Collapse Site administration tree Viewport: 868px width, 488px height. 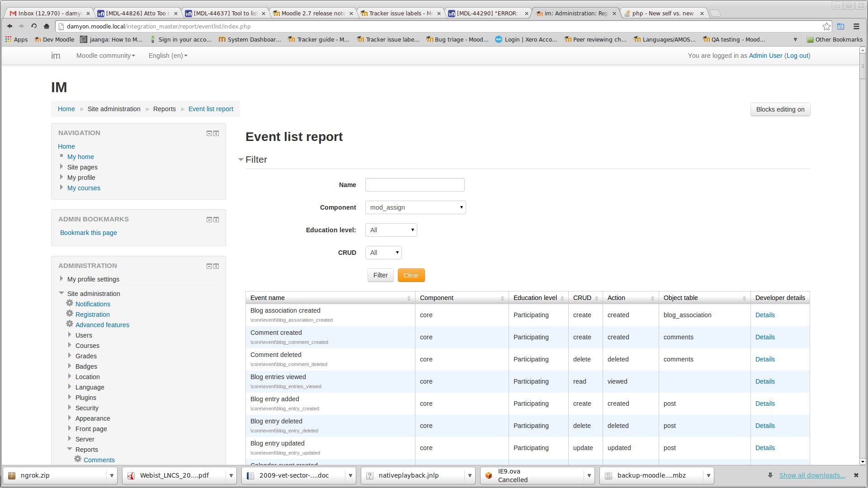click(x=61, y=293)
